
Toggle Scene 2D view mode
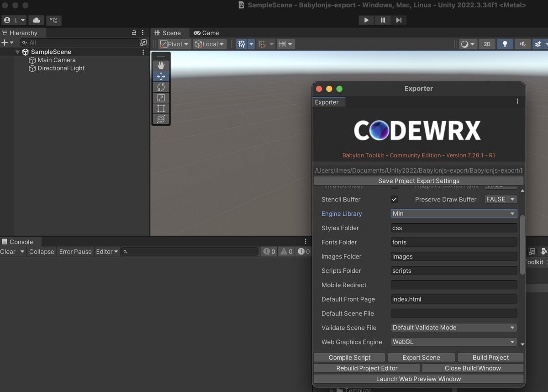tap(487, 44)
